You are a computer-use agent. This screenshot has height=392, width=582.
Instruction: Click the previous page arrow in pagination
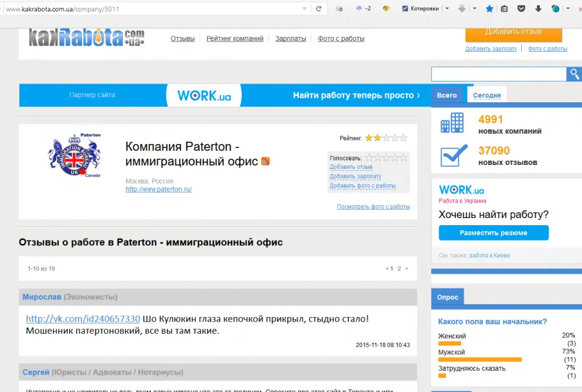[x=387, y=268]
